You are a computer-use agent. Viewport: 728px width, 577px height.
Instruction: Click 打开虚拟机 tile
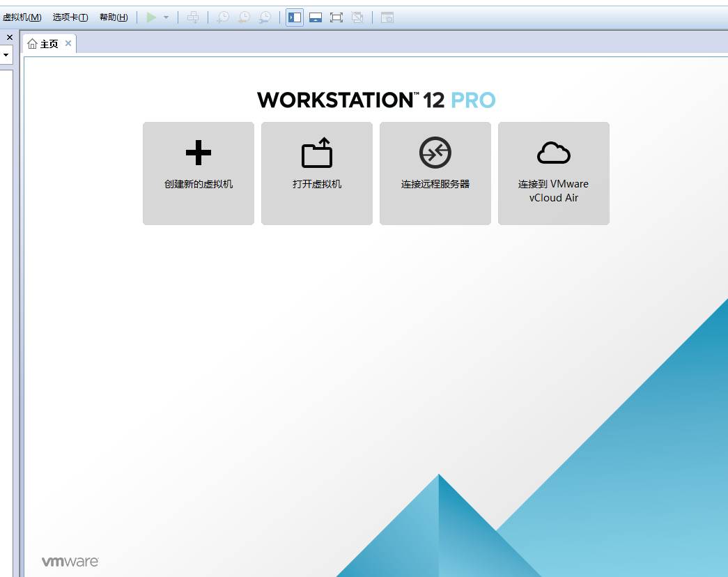click(x=317, y=174)
